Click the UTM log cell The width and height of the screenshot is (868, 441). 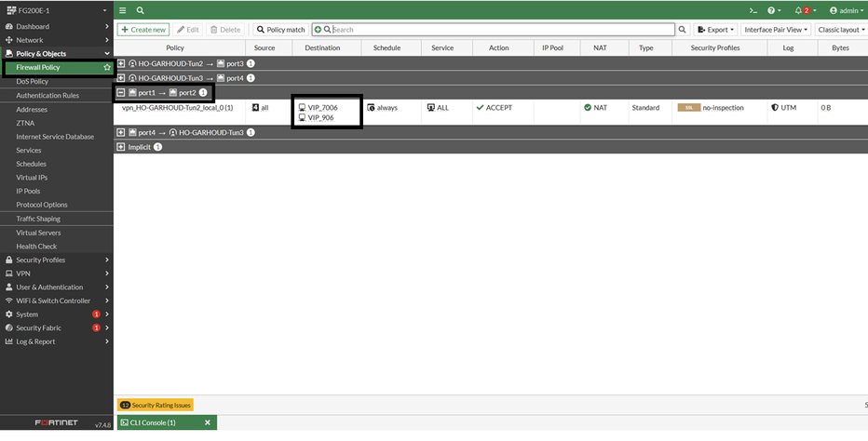click(783, 107)
